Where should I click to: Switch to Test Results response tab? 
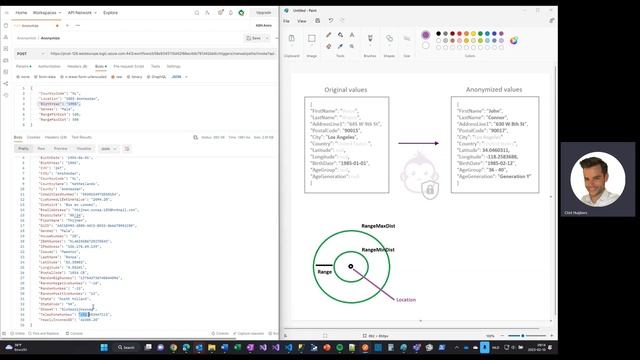click(x=81, y=138)
